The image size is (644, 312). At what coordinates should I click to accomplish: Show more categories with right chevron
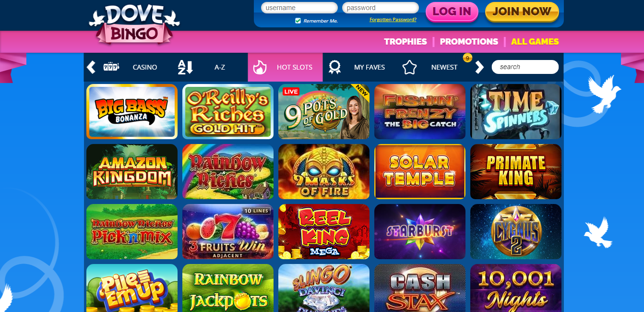[x=479, y=67]
